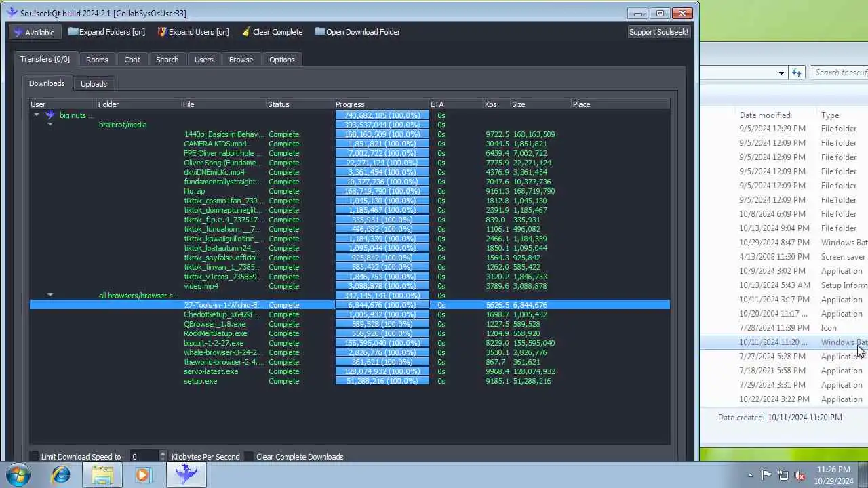This screenshot has height=488, width=868.
Task: Open the Search tab
Action: tap(167, 60)
